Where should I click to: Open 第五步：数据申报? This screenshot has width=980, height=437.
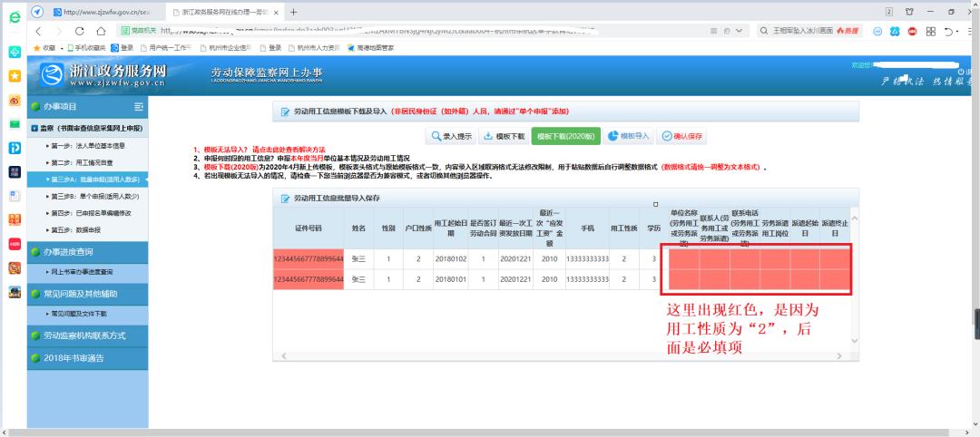point(87,229)
